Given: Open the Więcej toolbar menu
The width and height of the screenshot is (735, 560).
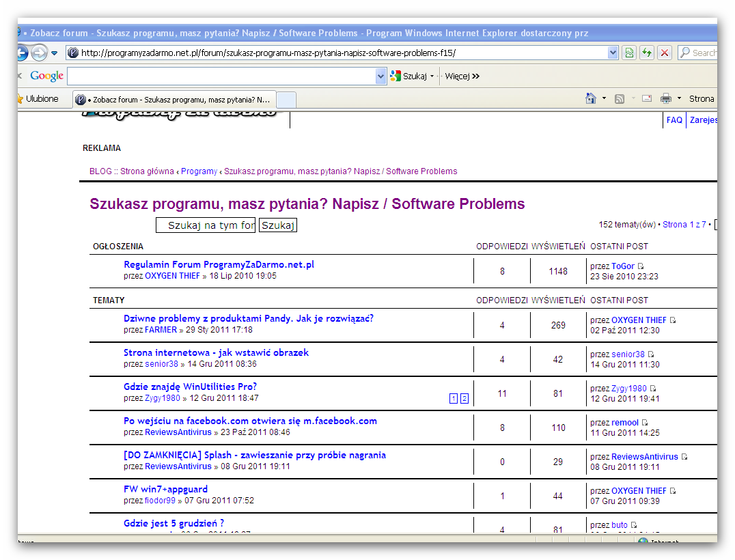Looking at the screenshot, I should (462, 76).
